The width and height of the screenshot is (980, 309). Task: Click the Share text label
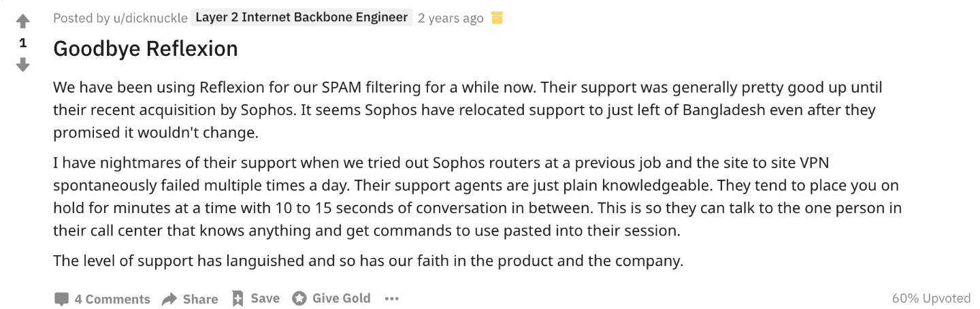(201, 299)
